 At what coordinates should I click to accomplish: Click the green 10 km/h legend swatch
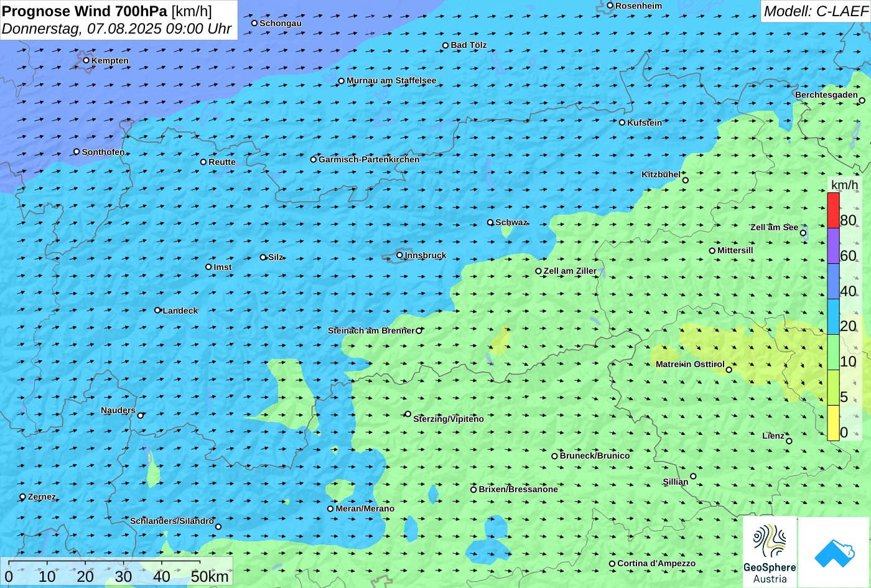point(833,352)
